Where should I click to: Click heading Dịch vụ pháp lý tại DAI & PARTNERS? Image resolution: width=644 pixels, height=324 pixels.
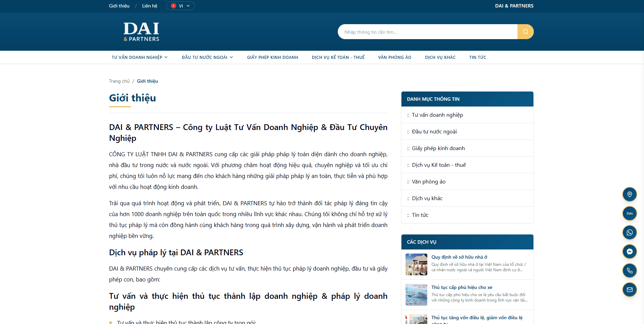pyautogui.click(x=176, y=253)
